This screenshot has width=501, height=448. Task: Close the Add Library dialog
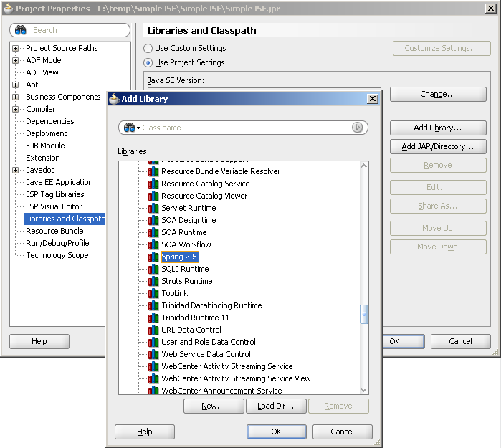372,99
